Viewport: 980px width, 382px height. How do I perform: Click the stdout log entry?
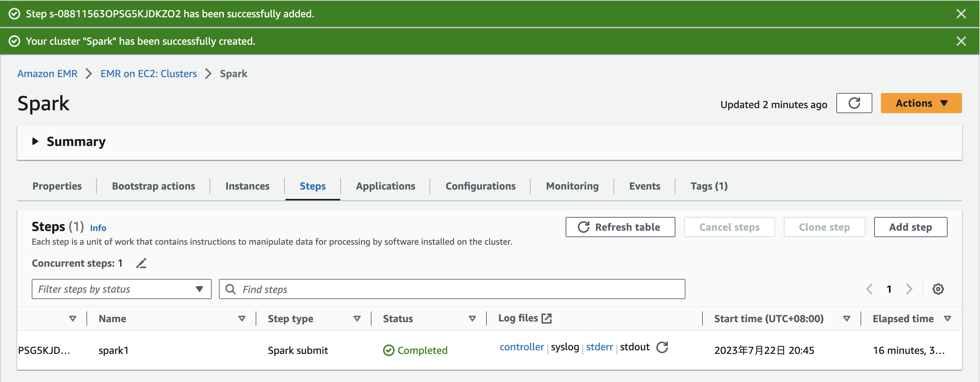635,347
